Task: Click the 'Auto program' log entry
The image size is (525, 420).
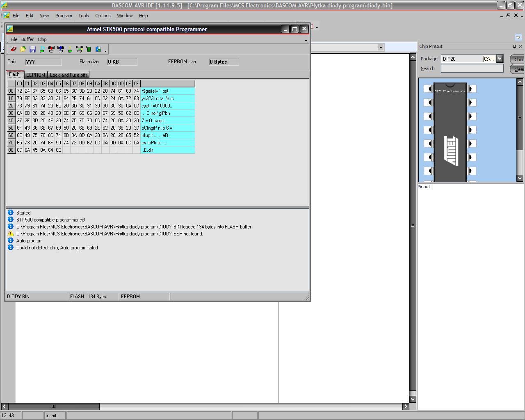Action: (29, 241)
